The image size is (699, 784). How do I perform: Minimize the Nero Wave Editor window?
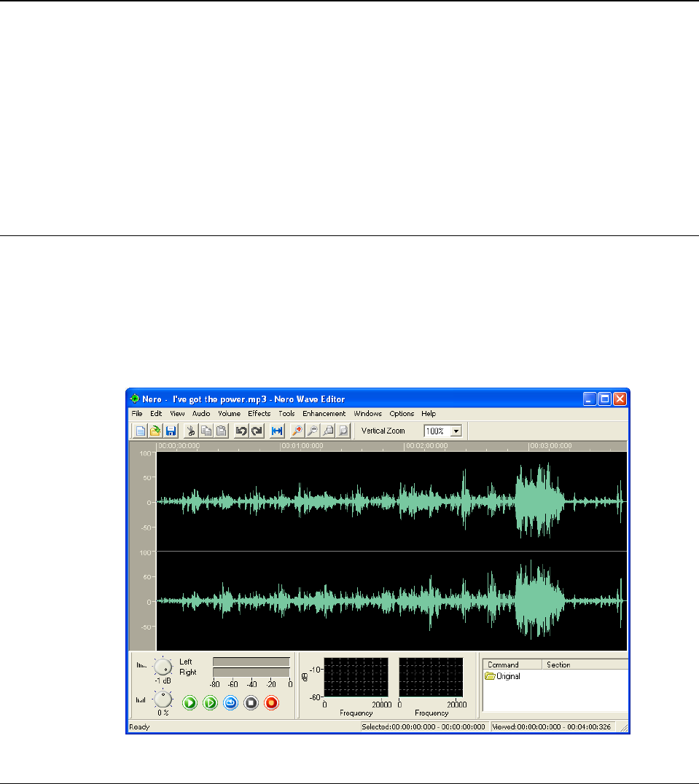click(590, 399)
